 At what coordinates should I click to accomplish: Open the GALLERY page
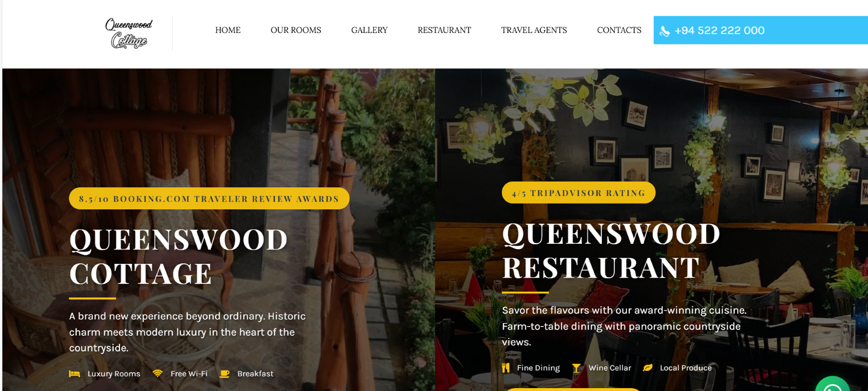pos(369,30)
